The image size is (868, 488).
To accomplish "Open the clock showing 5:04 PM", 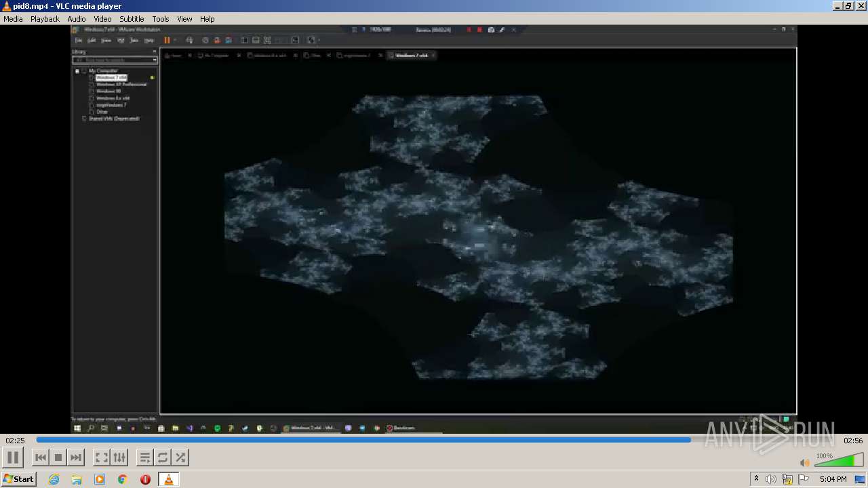I will click(x=833, y=479).
